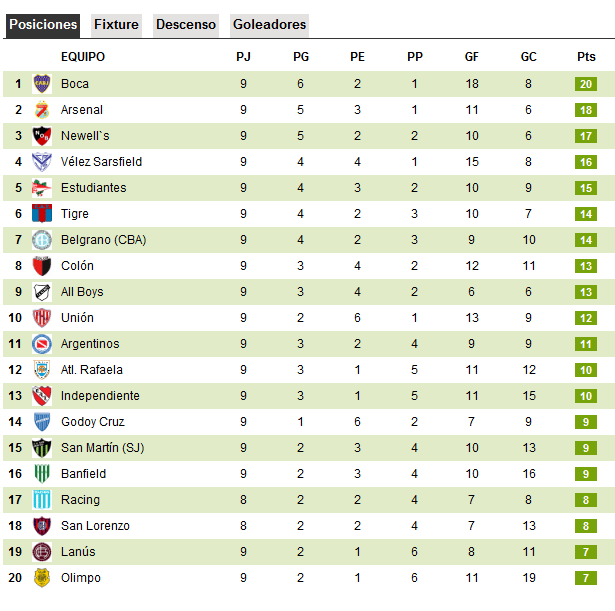Click the Belgrano (CBA) team name

tap(103, 240)
